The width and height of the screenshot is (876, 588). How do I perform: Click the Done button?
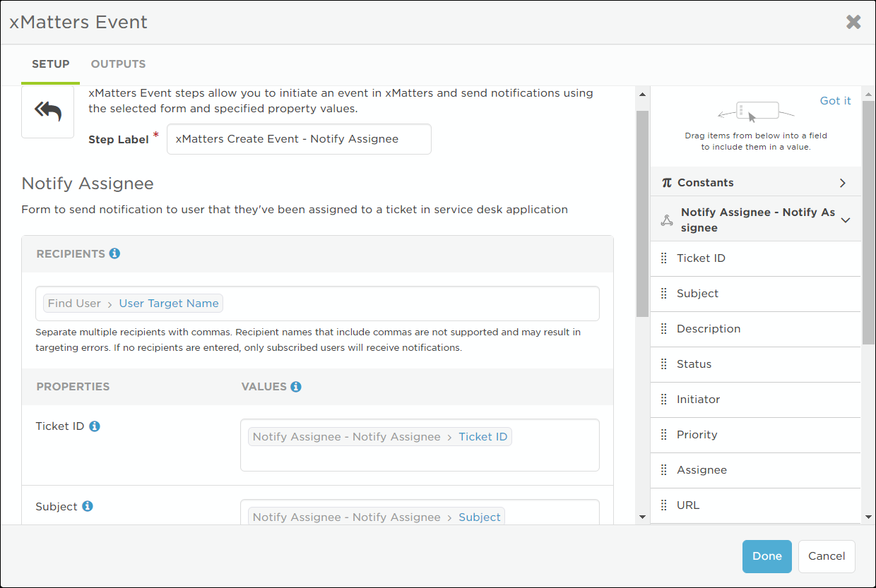coord(767,556)
